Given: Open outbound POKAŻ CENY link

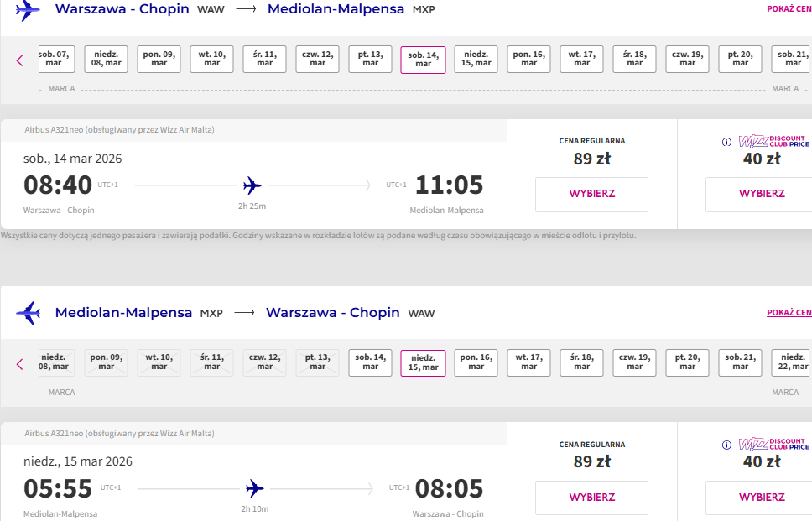Looking at the screenshot, I should pos(789,9).
